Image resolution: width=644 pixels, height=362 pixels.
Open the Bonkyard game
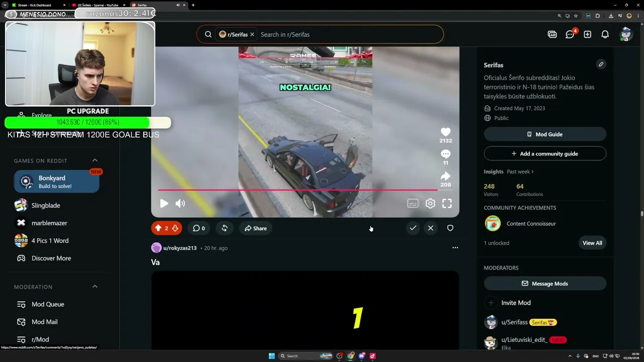pos(56,182)
